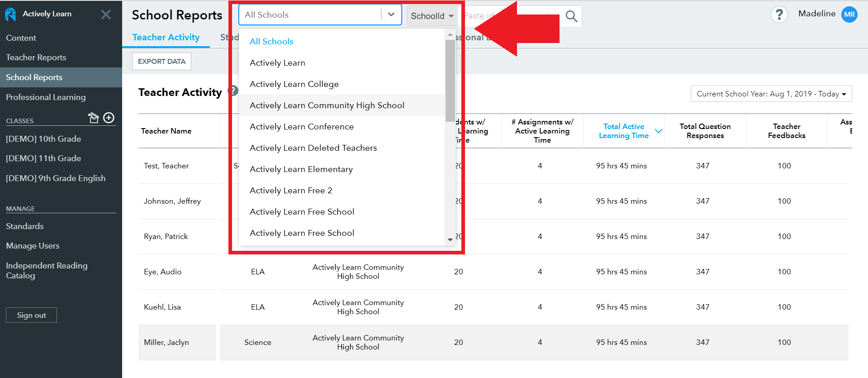Open Manage Users link
Viewport: 868px width, 378px height.
click(x=33, y=246)
